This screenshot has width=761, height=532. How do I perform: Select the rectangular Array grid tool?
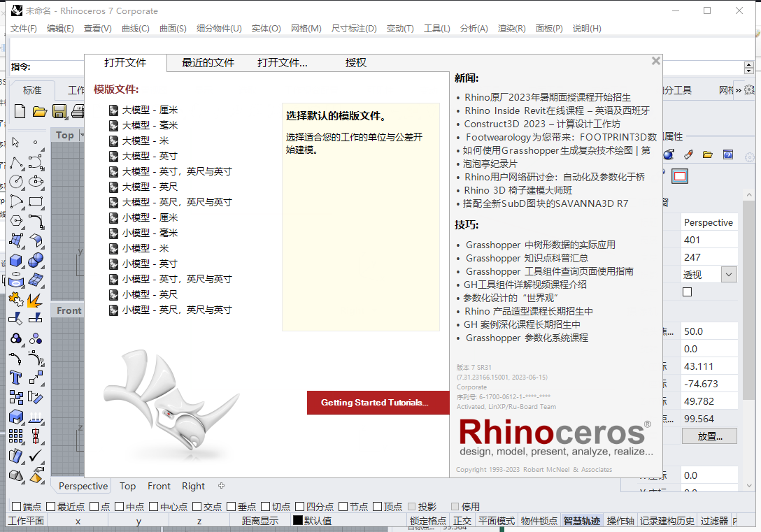click(16, 436)
